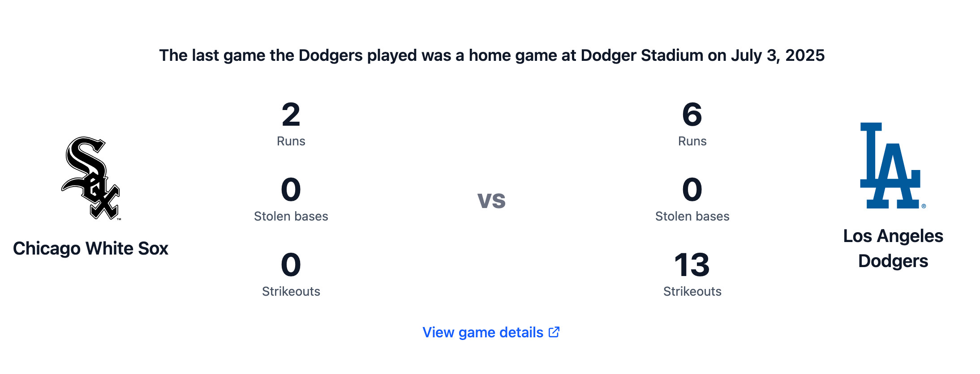Click the Dodgers stolen bases value

(692, 190)
